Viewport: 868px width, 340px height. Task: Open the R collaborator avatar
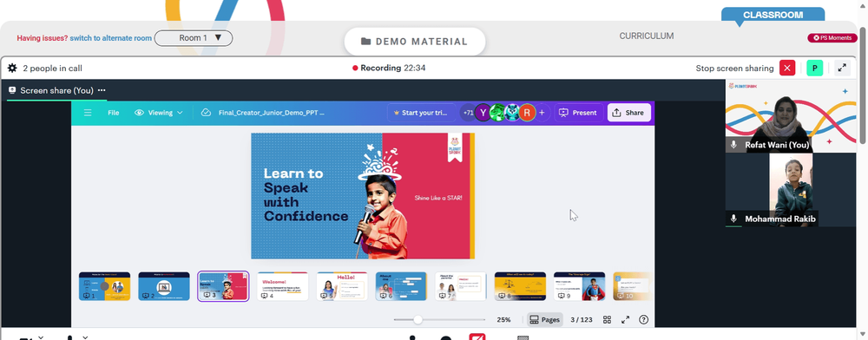(527, 113)
